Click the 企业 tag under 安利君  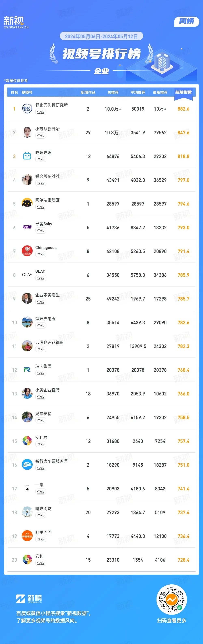[x=41, y=445]
